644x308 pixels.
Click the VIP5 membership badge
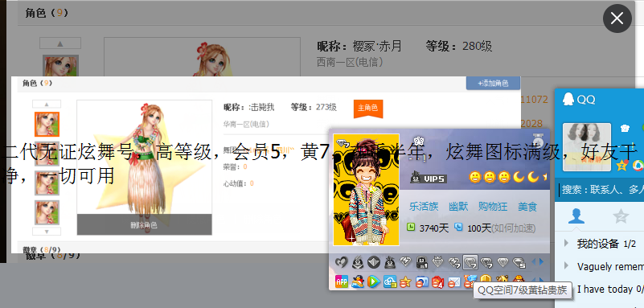(428, 178)
